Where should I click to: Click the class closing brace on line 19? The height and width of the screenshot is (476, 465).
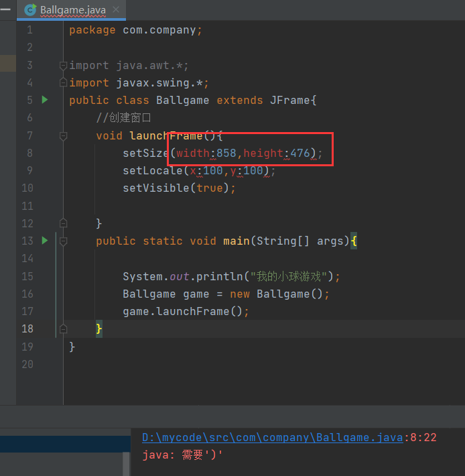(x=72, y=347)
